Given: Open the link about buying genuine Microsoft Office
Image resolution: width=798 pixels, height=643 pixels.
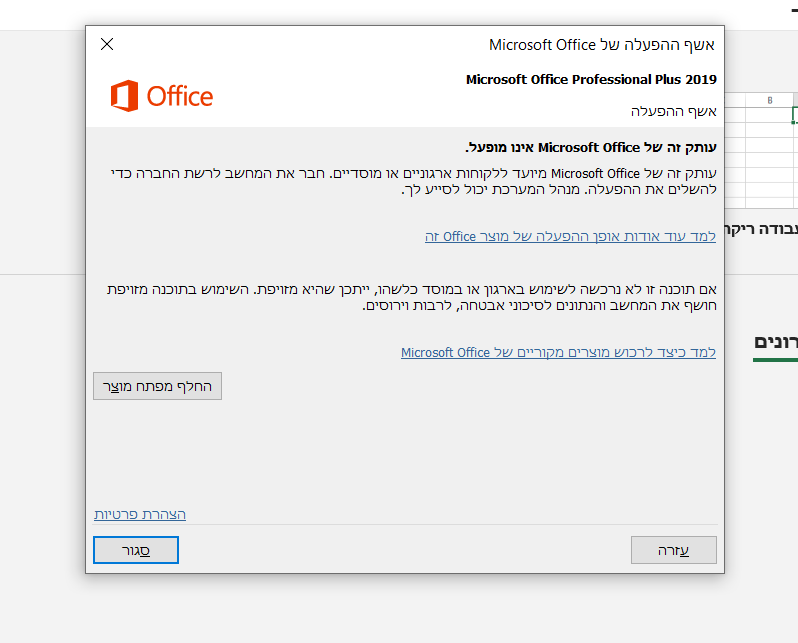Looking at the screenshot, I should point(558,353).
